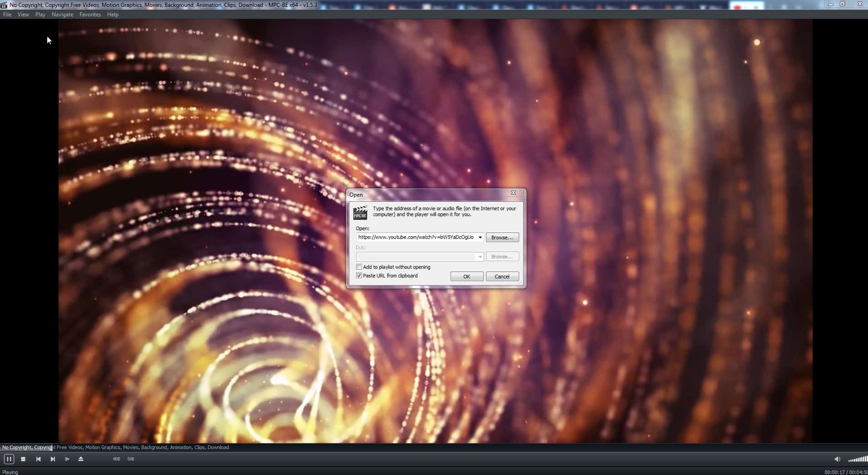Open the Navigate menu
The image size is (868, 475).
click(62, 14)
